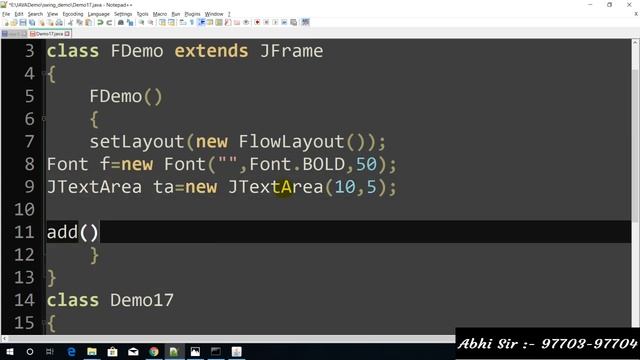
Task: Close the current document using toolbar icon
Action: pos(42,22)
